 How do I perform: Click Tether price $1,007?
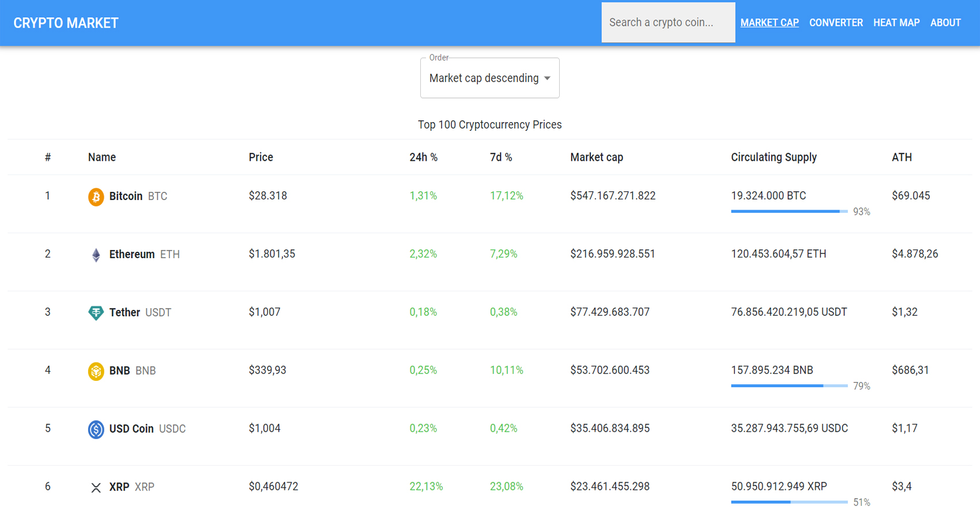(264, 312)
